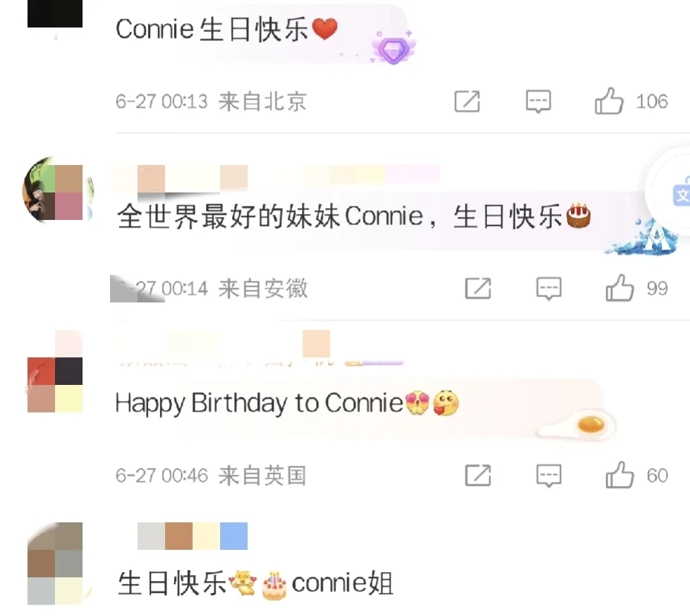Open avatar of the 安徽 commenter
The image size is (690, 616).
pyautogui.click(x=57, y=191)
